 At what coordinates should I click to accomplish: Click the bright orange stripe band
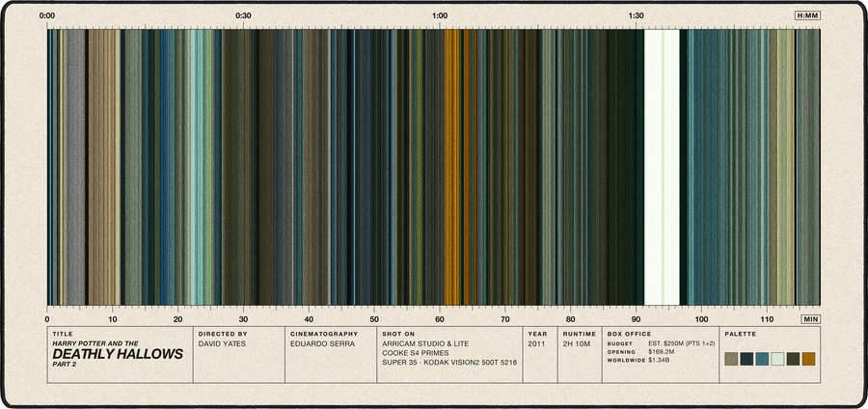pos(451,167)
